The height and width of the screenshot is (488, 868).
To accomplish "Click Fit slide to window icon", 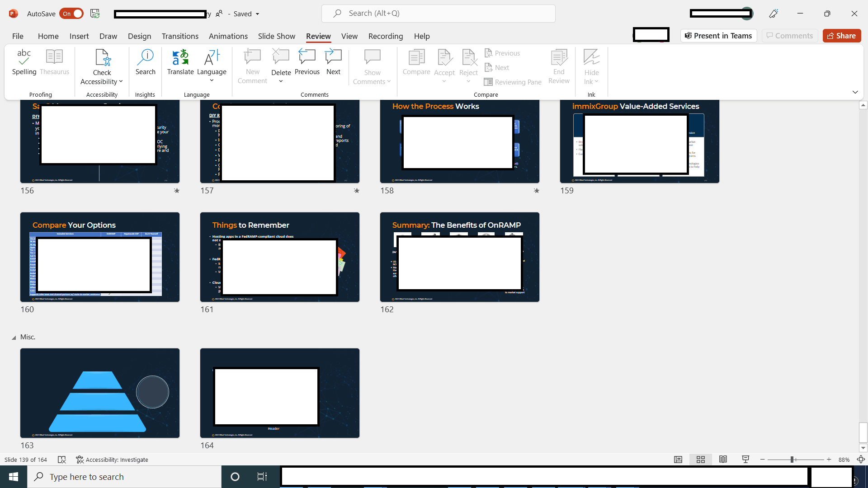I will click(861, 460).
